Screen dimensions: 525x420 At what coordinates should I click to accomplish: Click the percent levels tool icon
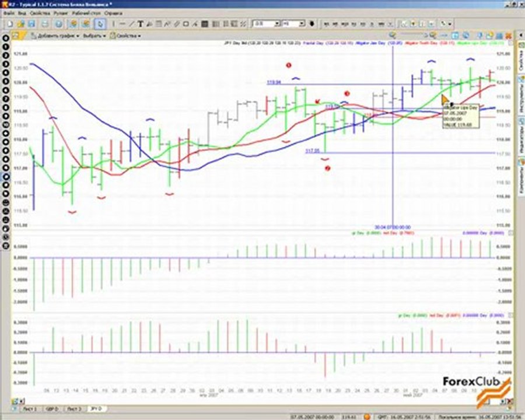tap(243, 24)
